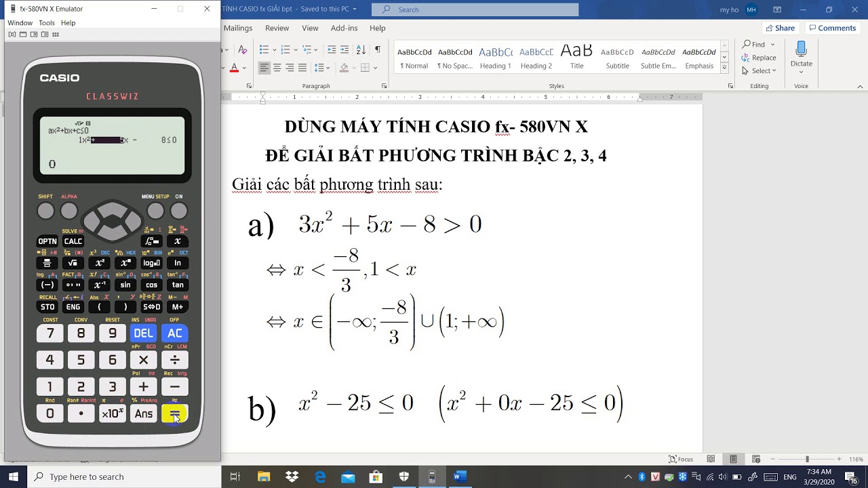868x488 pixels.
Task: Click the calculator Ans key
Action: pyautogui.click(x=143, y=413)
